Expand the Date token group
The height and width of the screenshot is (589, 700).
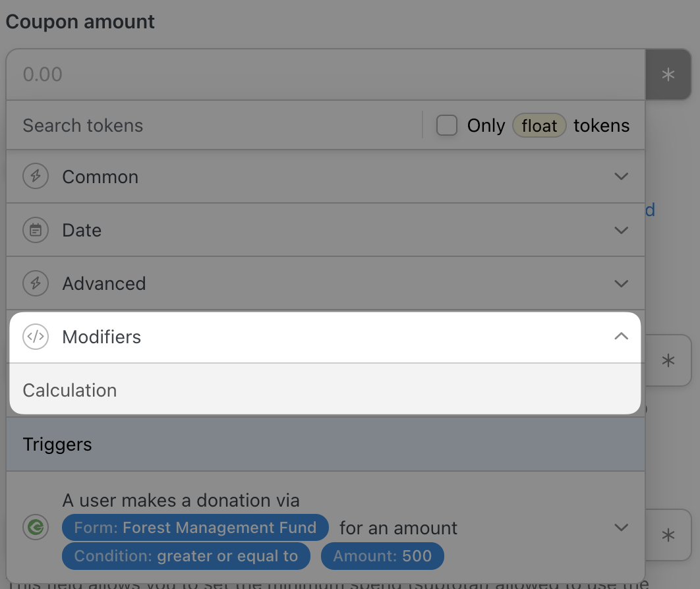click(x=326, y=230)
